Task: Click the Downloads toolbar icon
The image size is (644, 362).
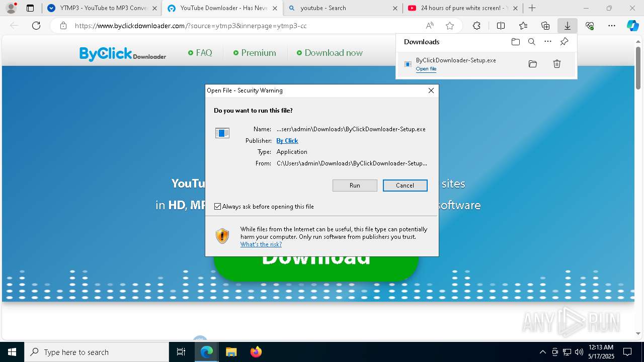Action: 567,26
